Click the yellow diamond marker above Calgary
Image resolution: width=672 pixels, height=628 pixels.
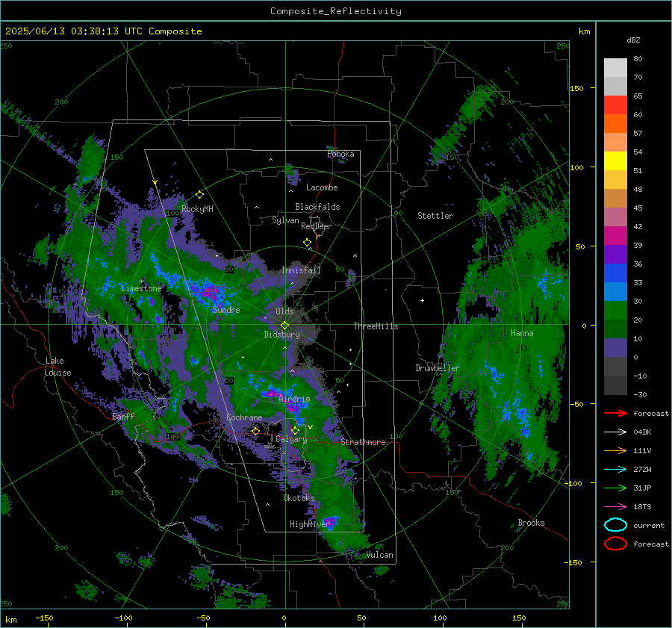click(295, 430)
